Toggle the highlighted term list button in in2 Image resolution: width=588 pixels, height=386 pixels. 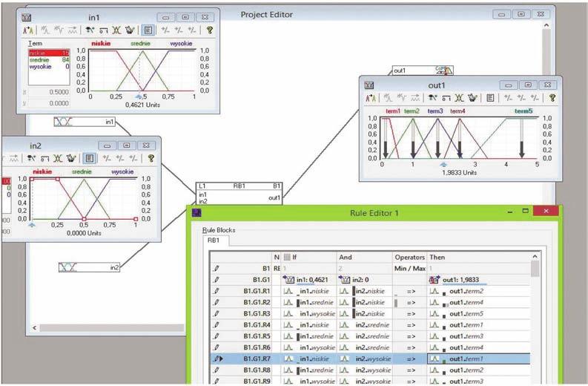(89, 158)
